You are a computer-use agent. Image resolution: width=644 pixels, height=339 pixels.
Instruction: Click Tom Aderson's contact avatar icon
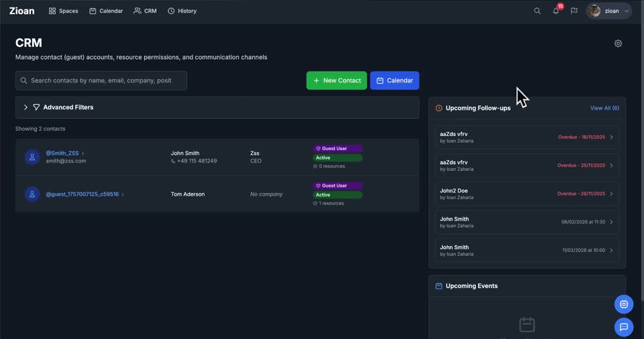[32, 194]
